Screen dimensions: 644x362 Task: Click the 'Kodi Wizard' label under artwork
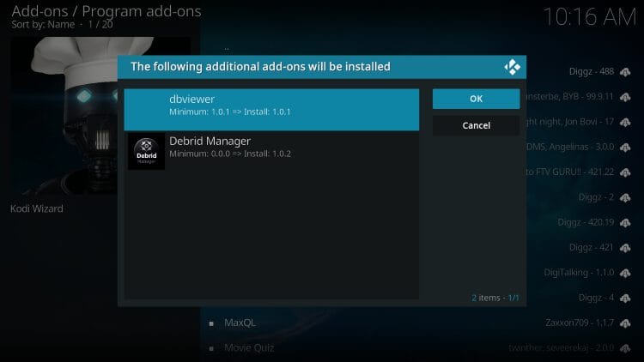(x=37, y=208)
